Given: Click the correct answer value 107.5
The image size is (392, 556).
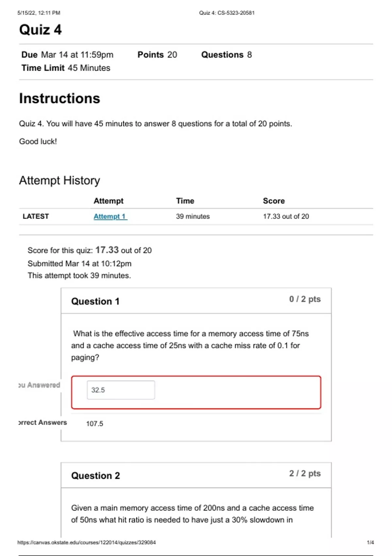Looking at the screenshot, I should pos(95,424).
